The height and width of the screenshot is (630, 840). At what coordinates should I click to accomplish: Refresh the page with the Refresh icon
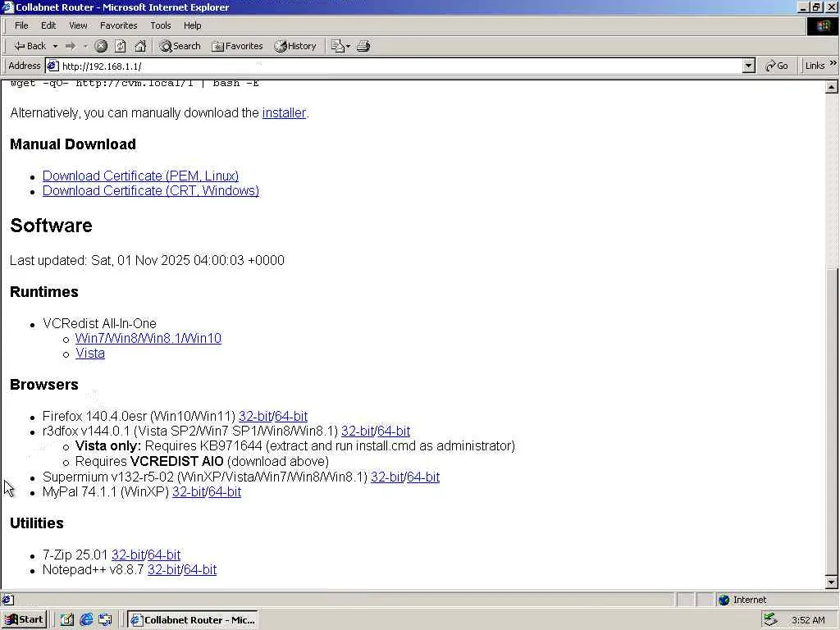[121, 46]
